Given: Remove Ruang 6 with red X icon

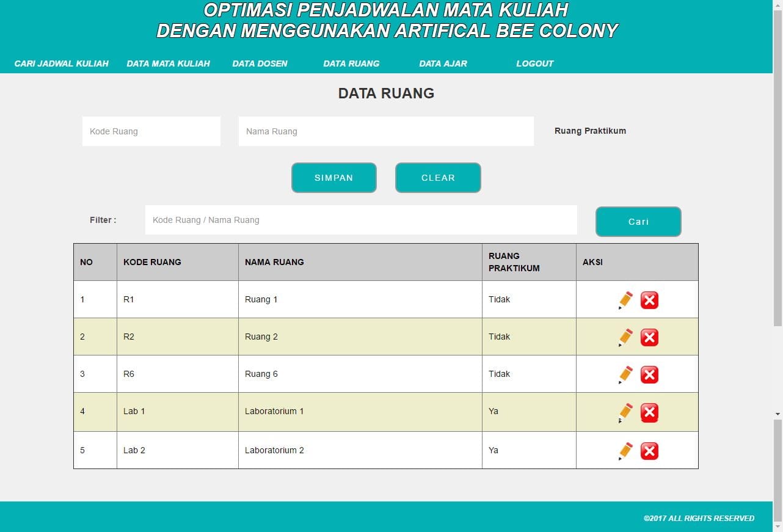Looking at the screenshot, I should coord(649,374).
